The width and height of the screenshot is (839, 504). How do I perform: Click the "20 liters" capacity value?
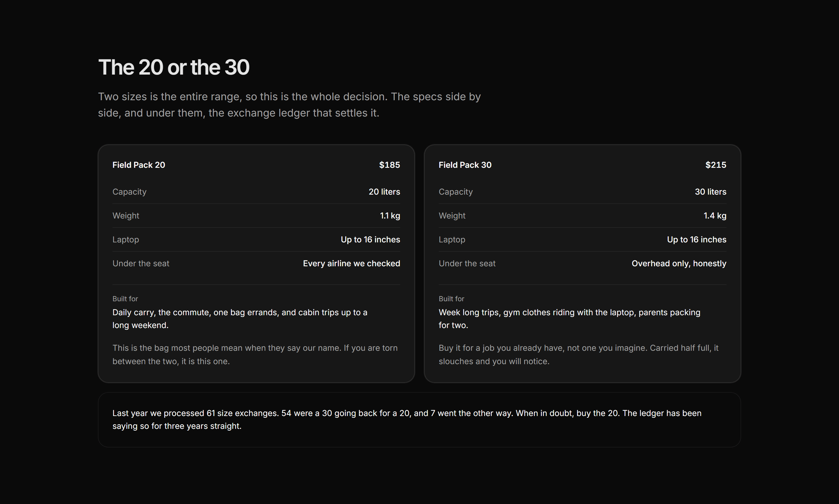coord(384,191)
